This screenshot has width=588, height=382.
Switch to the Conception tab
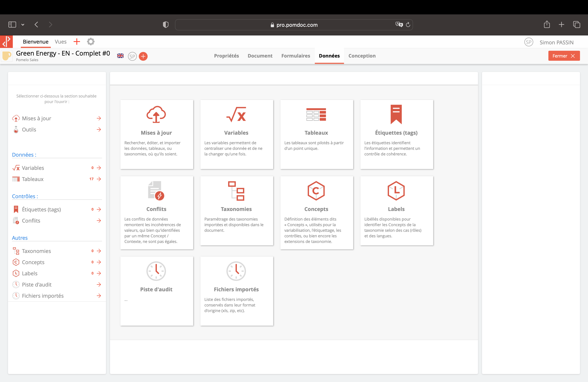pos(362,56)
